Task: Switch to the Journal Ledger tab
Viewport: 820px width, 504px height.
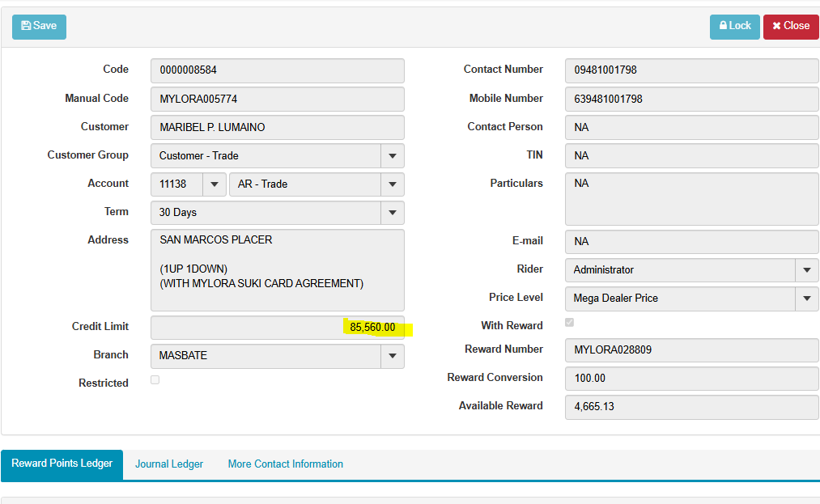Action: 169,464
